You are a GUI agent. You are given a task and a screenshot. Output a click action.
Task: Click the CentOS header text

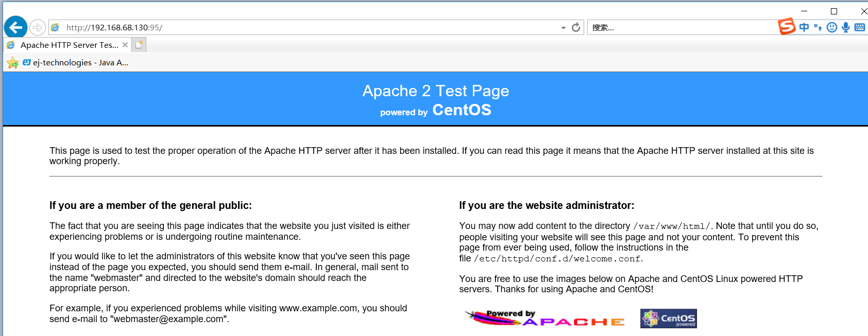pyautogui.click(x=462, y=110)
